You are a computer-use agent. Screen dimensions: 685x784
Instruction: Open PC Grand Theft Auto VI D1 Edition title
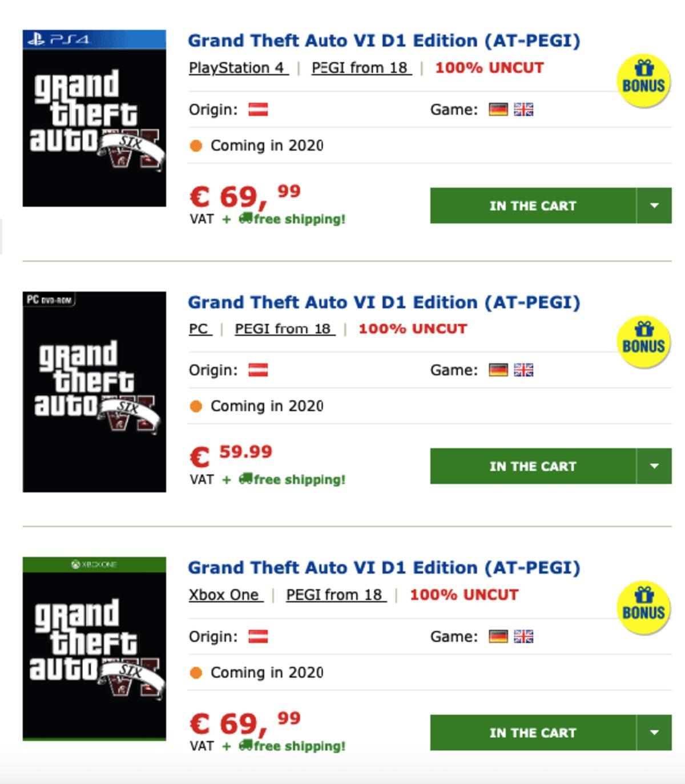coord(384,302)
